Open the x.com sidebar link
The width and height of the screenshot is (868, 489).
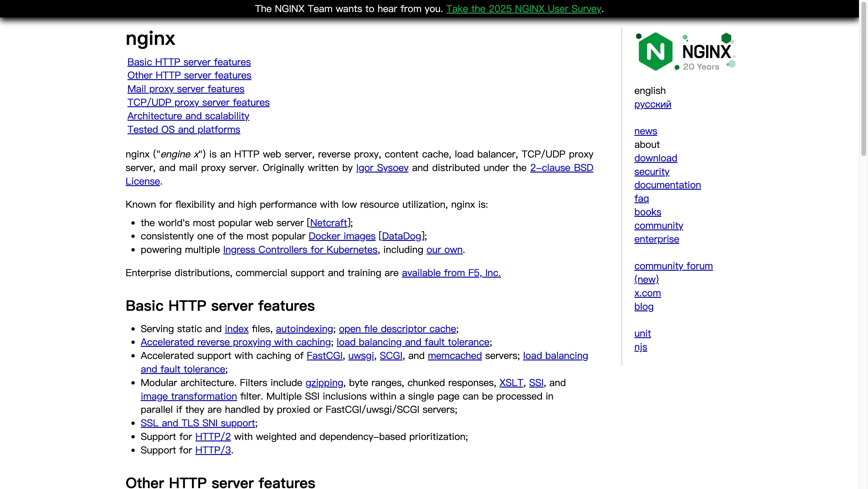click(648, 293)
